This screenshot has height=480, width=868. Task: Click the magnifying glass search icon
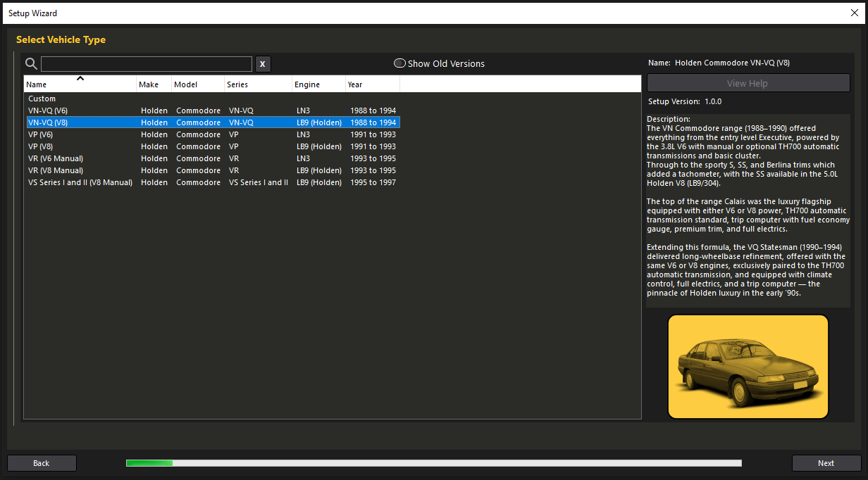click(x=31, y=64)
